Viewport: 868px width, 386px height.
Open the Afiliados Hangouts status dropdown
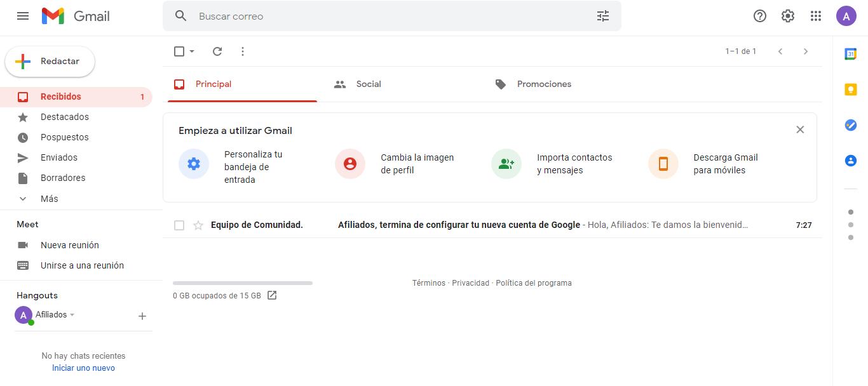click(x=72, y=315)
